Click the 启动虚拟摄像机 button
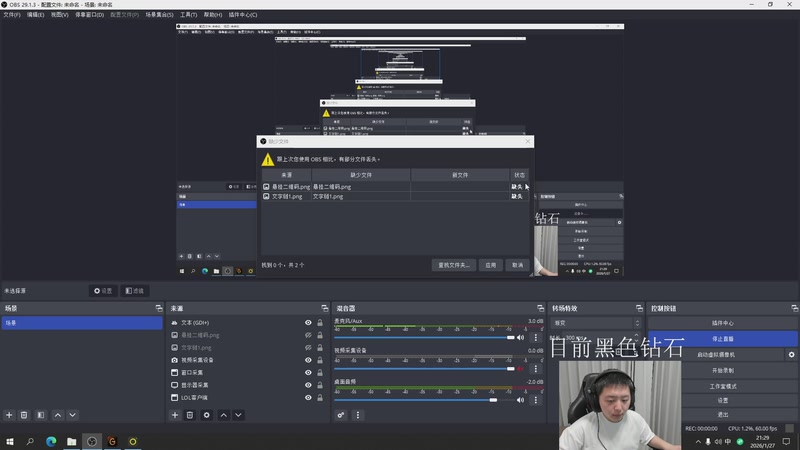This screenshot has width=800, height=450. tap(716, 355)
